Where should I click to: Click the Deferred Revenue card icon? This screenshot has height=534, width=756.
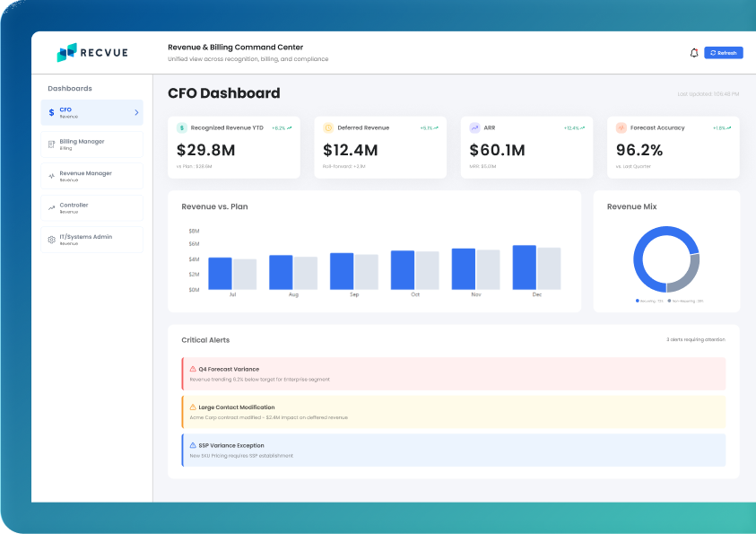tap(328, 128)
